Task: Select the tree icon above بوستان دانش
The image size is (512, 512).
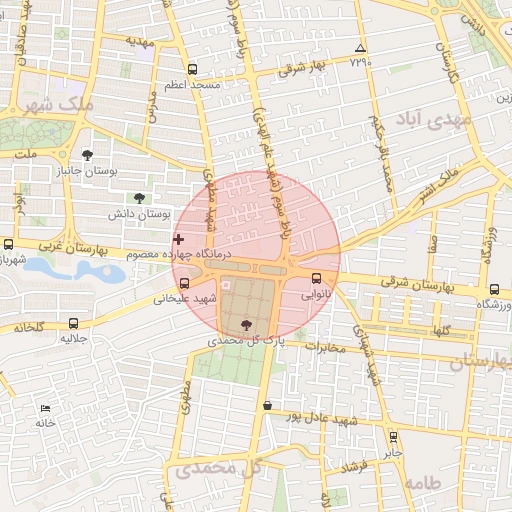Action: 139,198
